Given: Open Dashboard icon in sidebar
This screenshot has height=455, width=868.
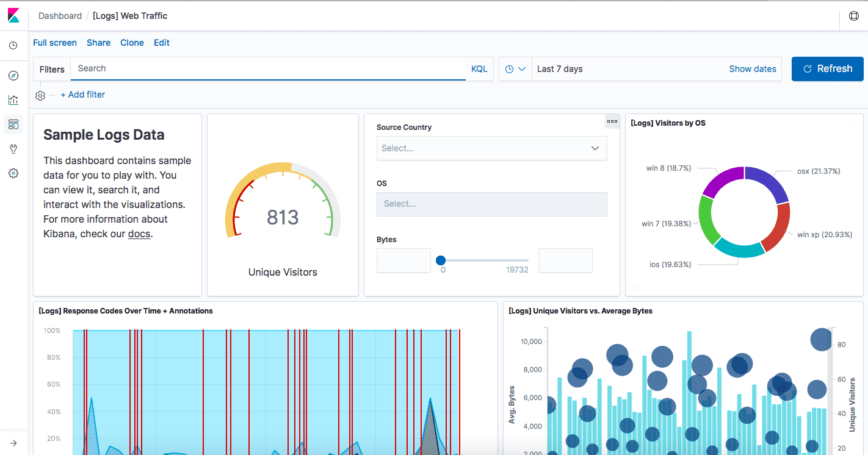Looking at the screenshot, I should [x=13, y=124].
